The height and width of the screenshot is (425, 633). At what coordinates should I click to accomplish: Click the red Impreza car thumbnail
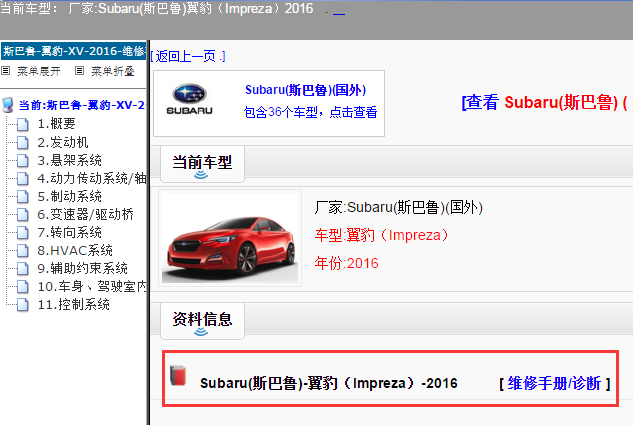point(230,238)
